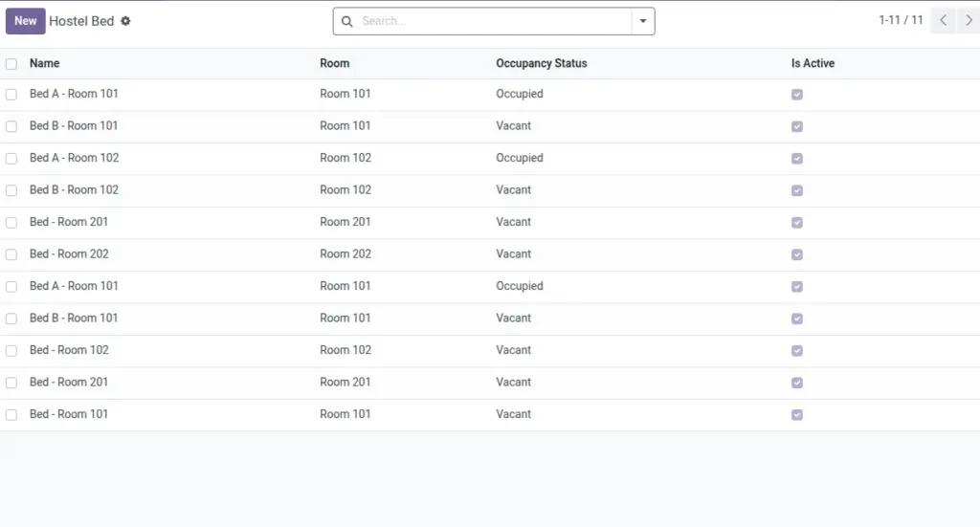Sort by the Name column header
The image size is (980, 527).
tap(44, 63)
